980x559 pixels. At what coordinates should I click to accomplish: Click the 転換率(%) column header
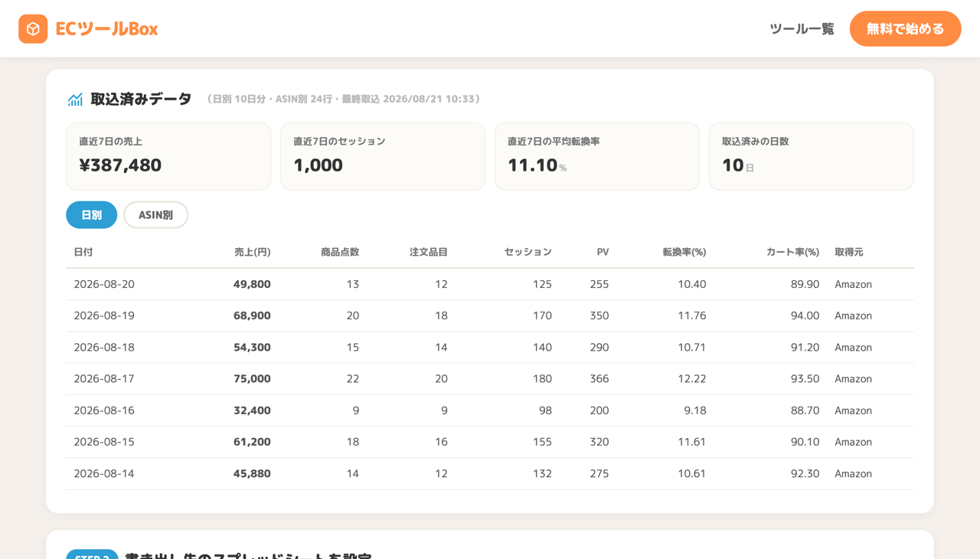pyautogui.click(x=684, y=252)
